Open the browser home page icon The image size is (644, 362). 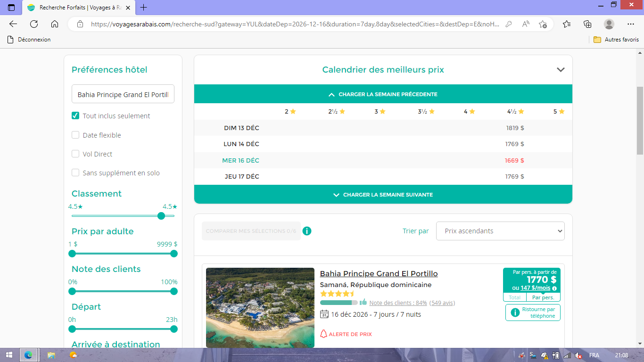point(55,24)
